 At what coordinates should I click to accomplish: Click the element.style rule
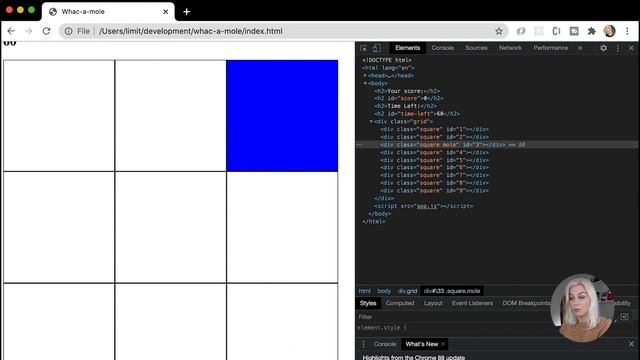tap(382, 328)
